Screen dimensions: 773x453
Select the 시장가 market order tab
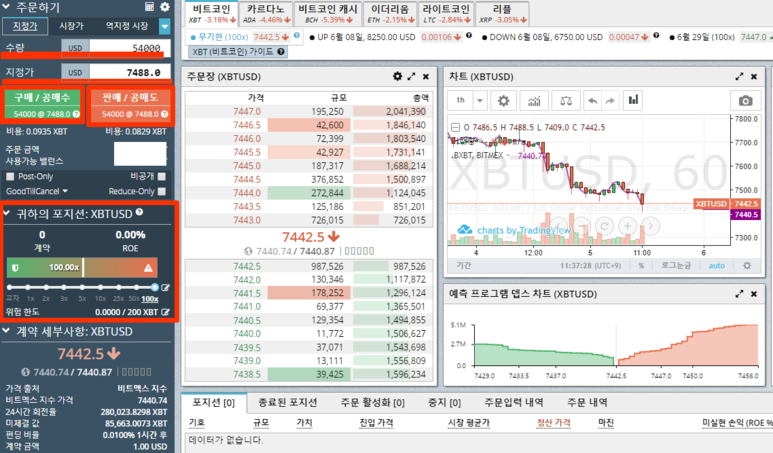pos(71,26)
